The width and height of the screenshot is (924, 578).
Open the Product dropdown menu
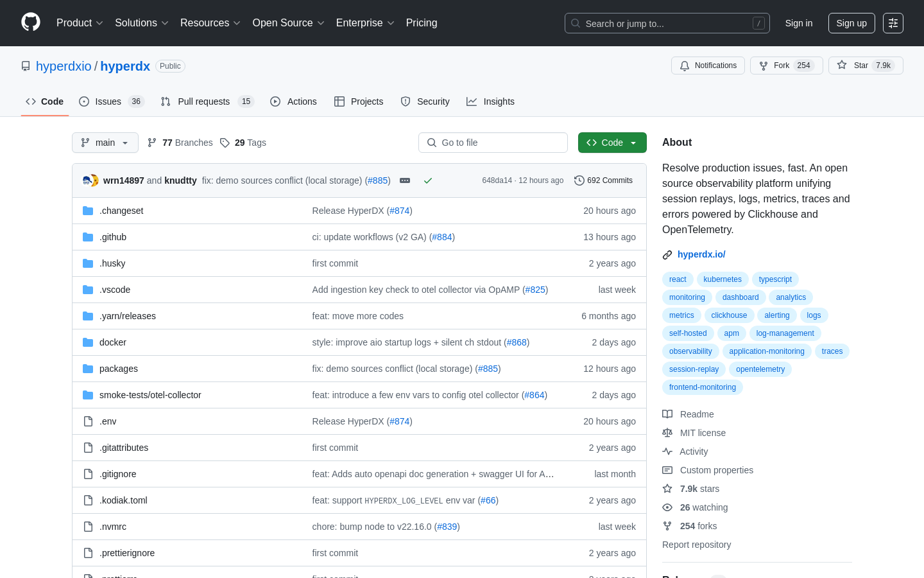click(x=80, y=23)
